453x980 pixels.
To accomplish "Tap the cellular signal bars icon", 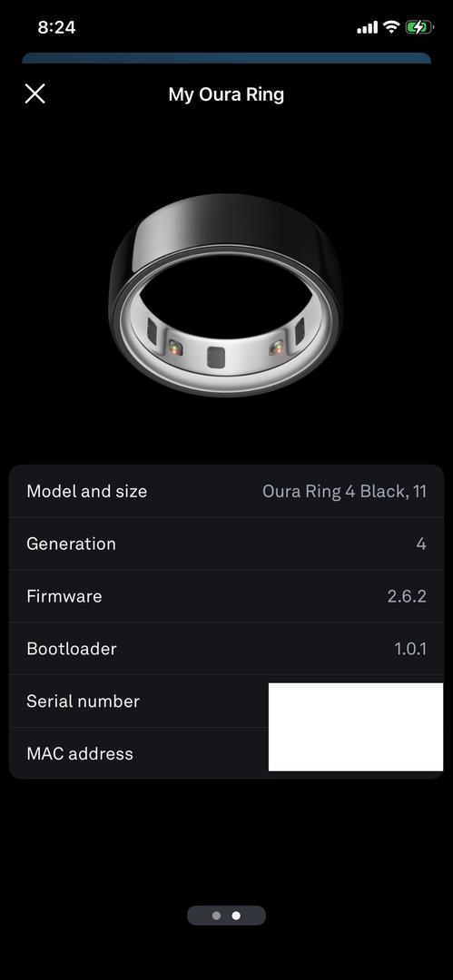I will [x=368, y=27].
